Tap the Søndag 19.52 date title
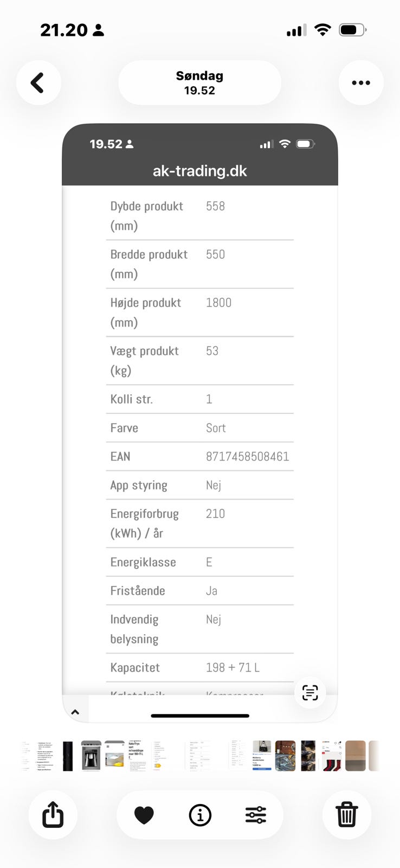Image resolution: width=400 pixels, height=868 pixels. click(199, 83)
